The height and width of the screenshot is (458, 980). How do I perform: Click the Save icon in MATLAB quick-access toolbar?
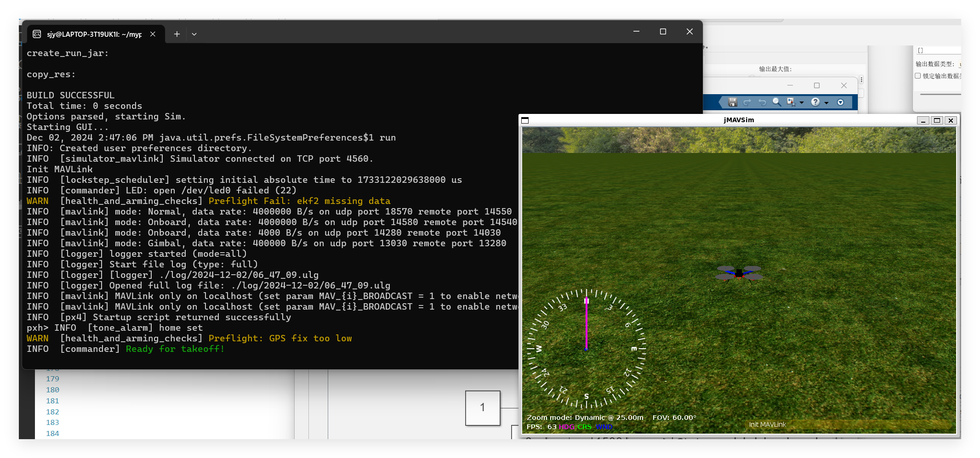tap(733, 102)
